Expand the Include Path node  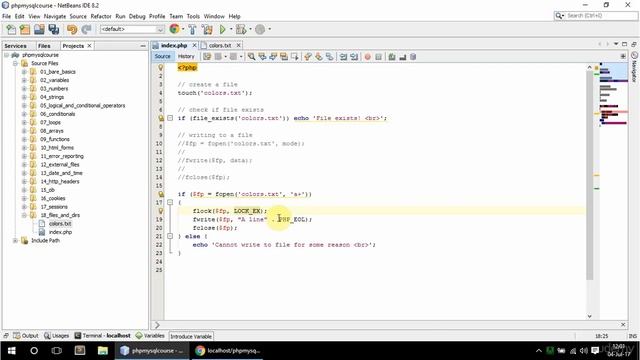pos(15,240)
